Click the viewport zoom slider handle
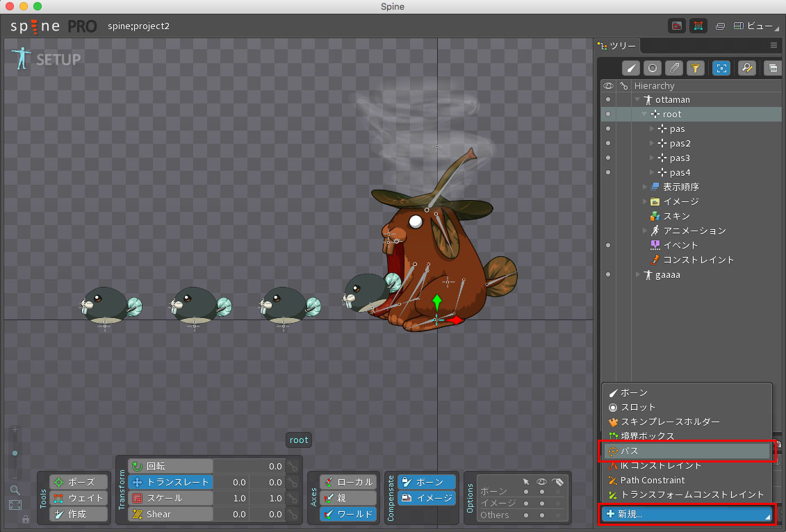This screenshot has width=786, height=532. click(x=15, y=453)
